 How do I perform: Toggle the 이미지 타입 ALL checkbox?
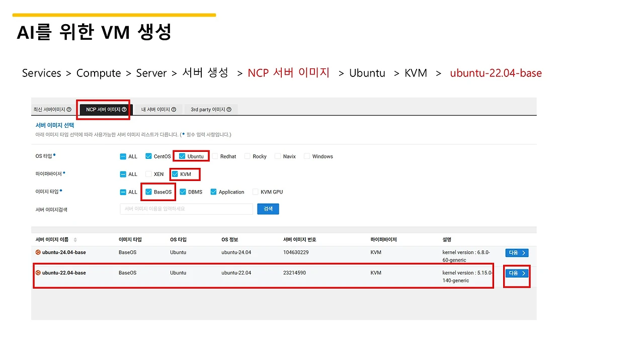point(123,192)
